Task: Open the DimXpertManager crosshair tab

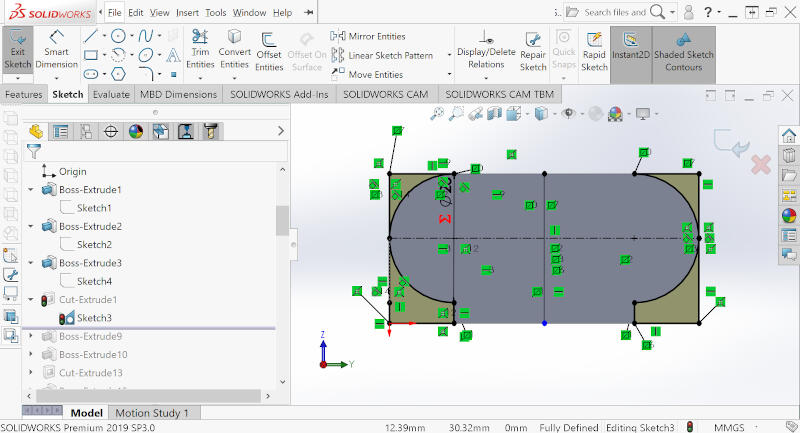Action: [x=111, y=132]
